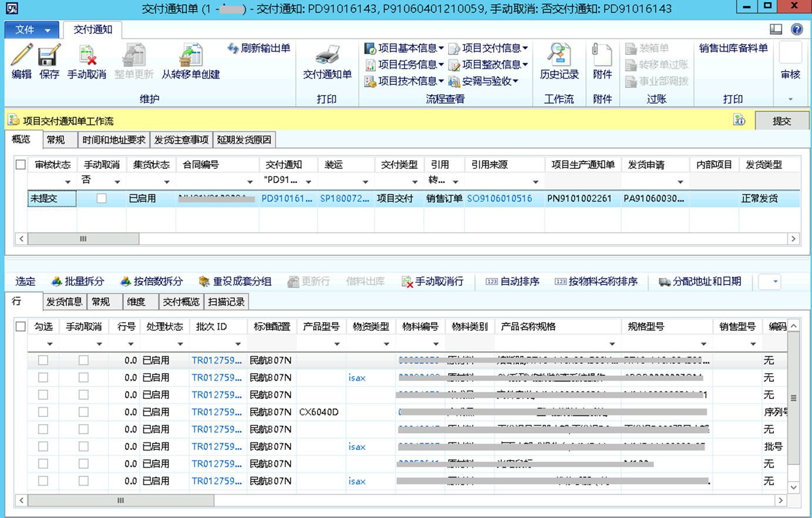Tick 手动取消 checkbox in 未提交 row

tap(102, 198)
